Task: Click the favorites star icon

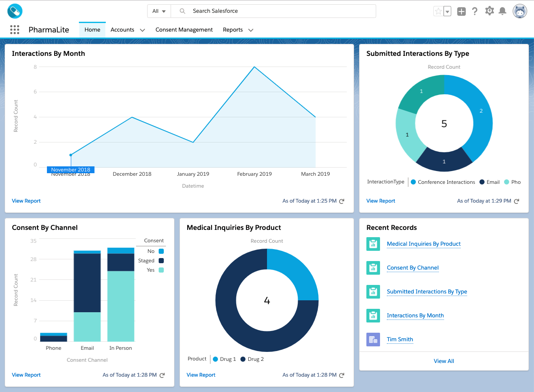Action: pos(438,11)
